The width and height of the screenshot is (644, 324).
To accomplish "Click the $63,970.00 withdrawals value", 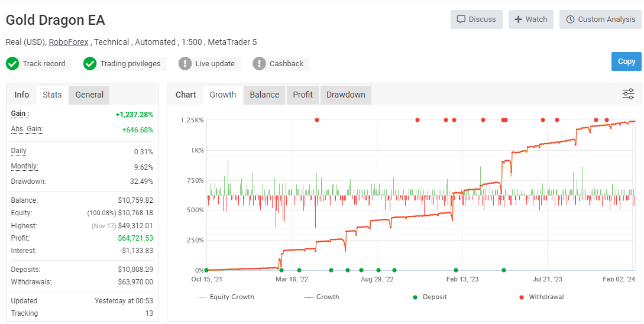I will 135,283.
